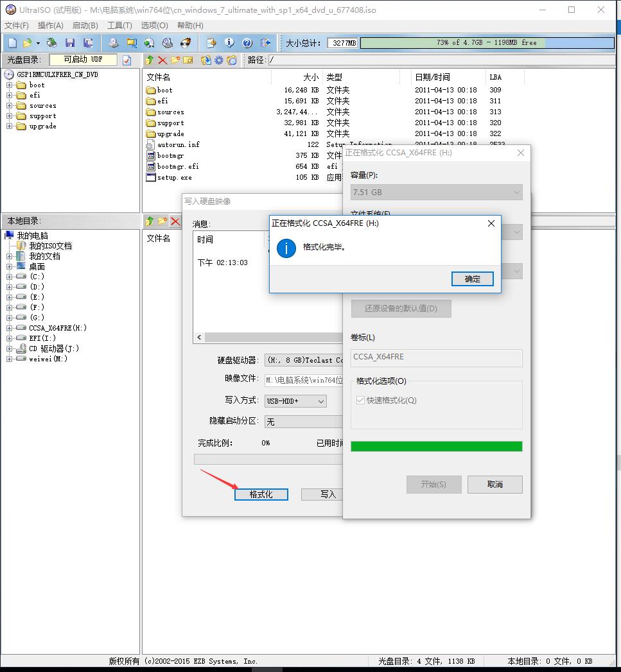Click 确定 to confirm format completion
The width and height of the screenshot is (621, 672).
tap(472, 279)
